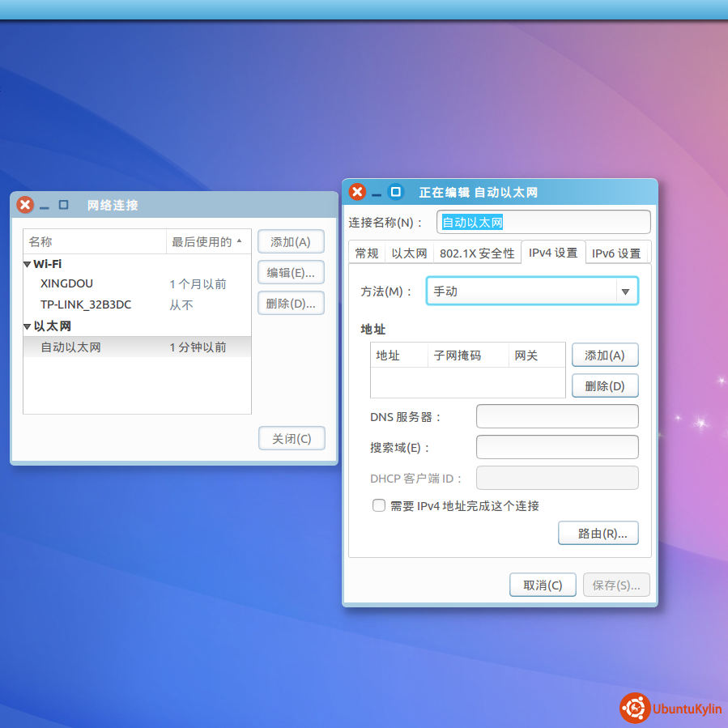Maximize the 网络连接 window
This screenshot has height=728, width=728.
[x=63, y=205]
